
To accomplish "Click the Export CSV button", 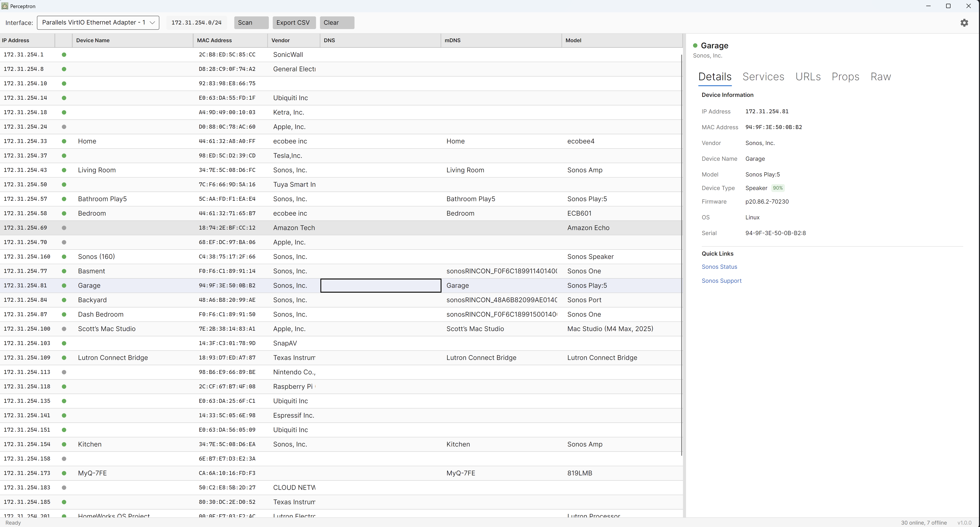I will [x=294, y=23].
